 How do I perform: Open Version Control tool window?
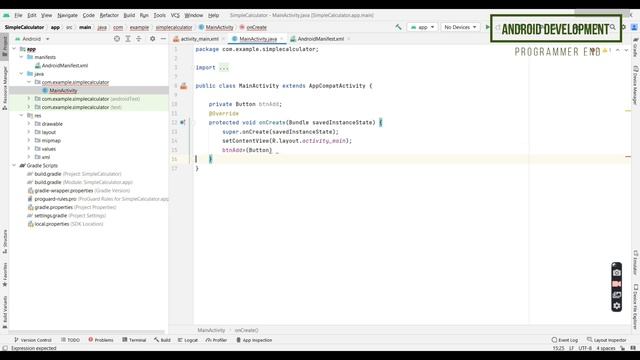33,340
